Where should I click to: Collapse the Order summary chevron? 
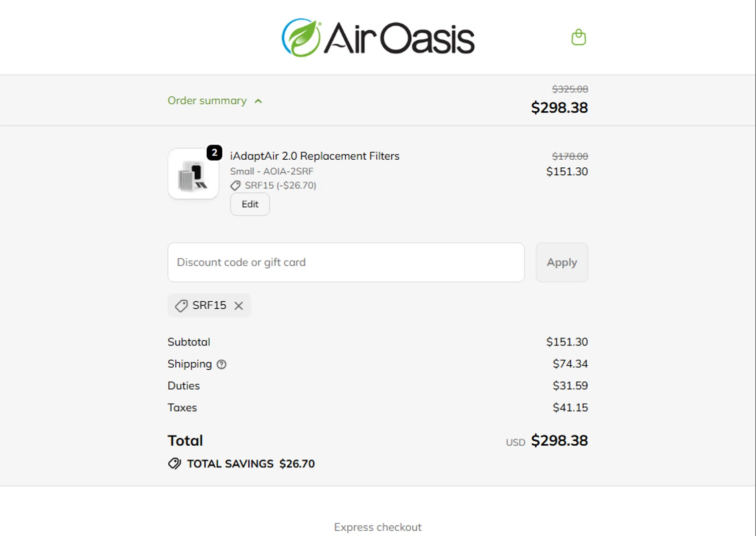(259, 101)
